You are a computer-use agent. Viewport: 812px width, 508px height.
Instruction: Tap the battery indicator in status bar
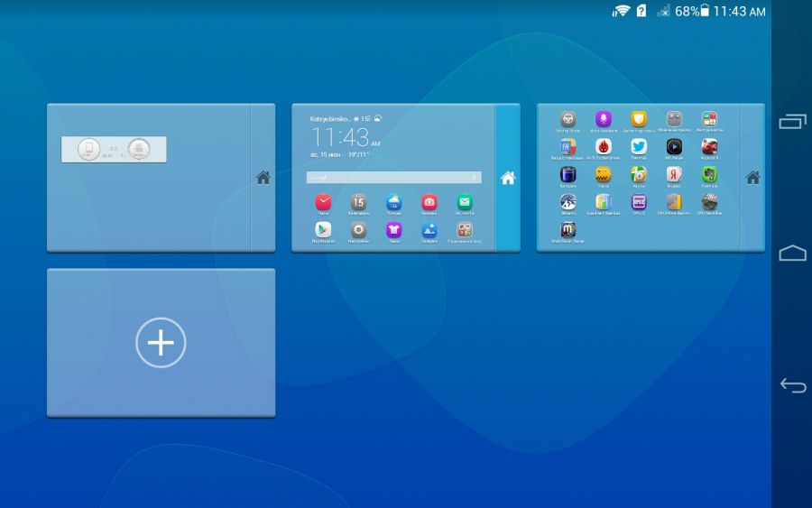click(x=705, y=11)
